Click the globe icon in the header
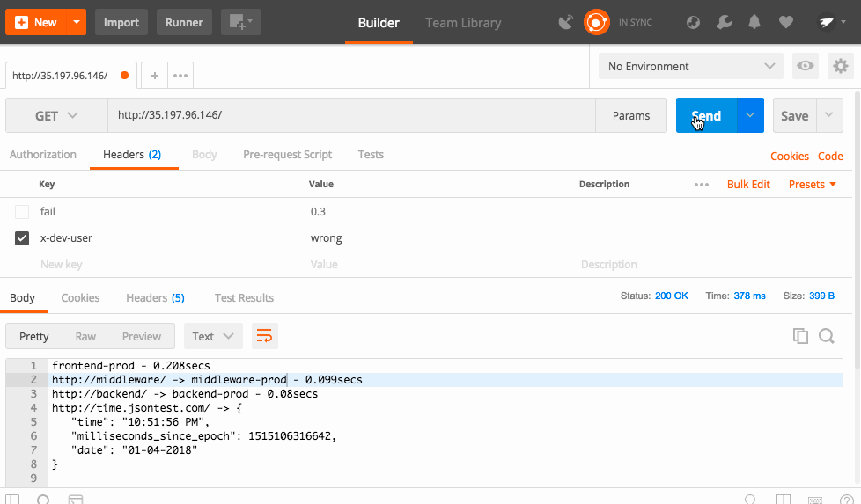The height and width of the screenshot is (504, 861). (x=693, y=23)
